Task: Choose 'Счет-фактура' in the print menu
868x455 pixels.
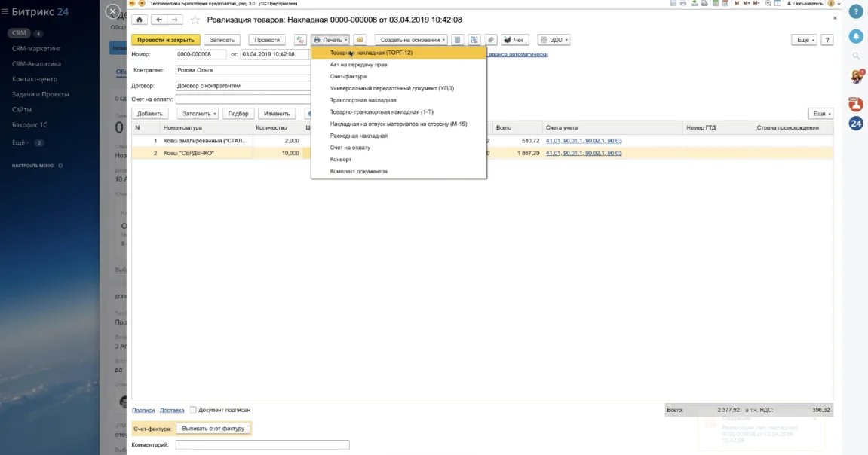Action: [348, 76]
